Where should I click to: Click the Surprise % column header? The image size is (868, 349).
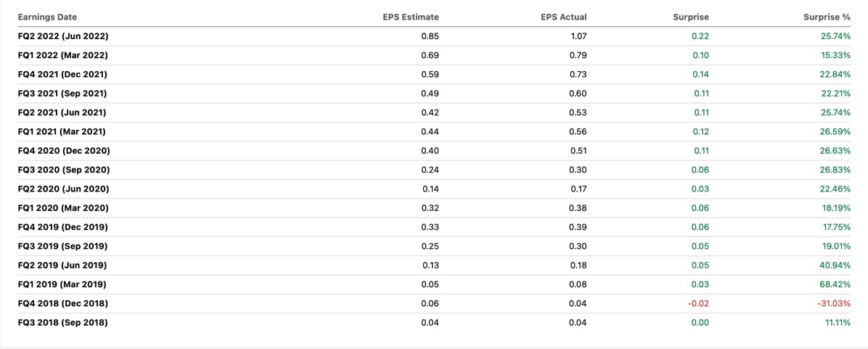point(827,17)
